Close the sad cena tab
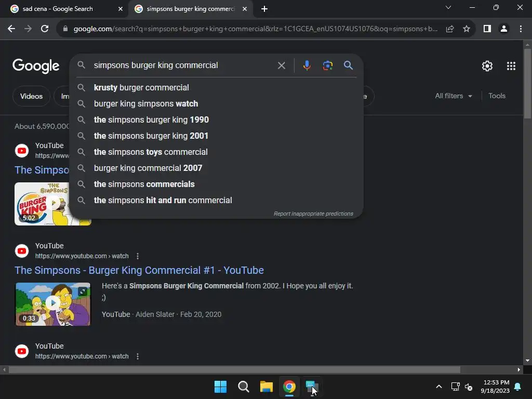Viewport: 532px width, 399px height. click(121, 9)
